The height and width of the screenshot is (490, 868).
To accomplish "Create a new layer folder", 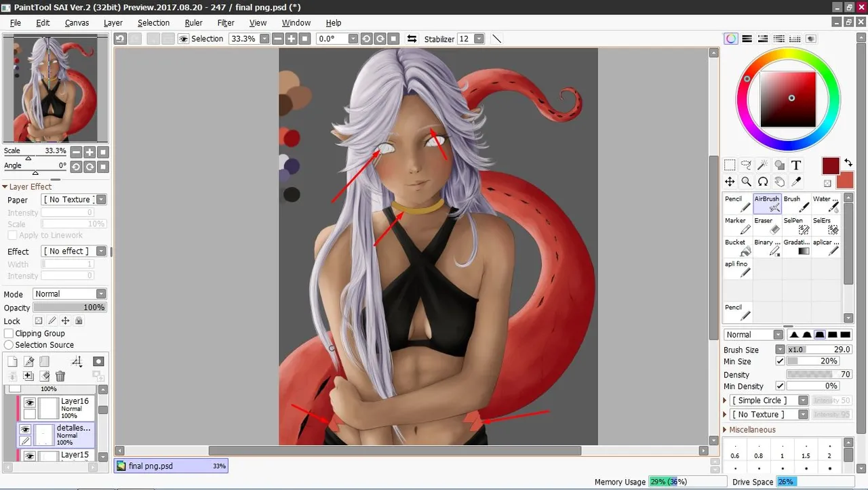I will [x=45, y=362].
